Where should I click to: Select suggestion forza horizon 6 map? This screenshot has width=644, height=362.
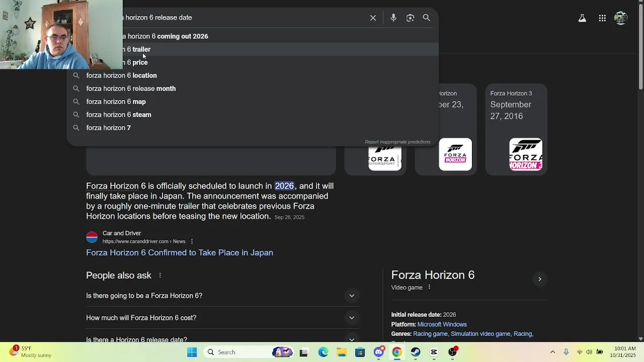click(253, 102)
